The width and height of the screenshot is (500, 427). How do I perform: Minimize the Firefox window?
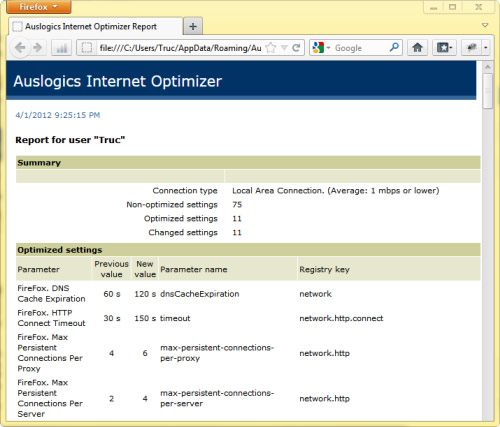[434, 7]
